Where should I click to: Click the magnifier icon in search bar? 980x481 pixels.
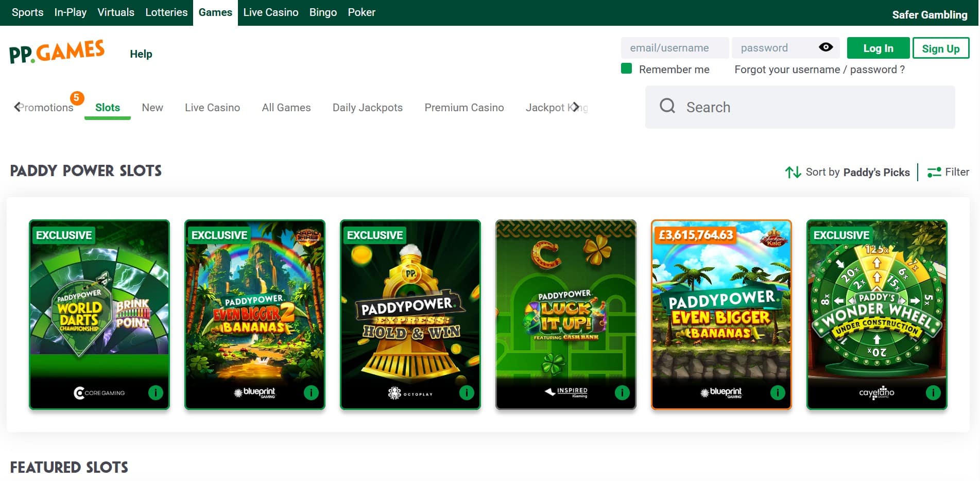click(x=667, y=106)
